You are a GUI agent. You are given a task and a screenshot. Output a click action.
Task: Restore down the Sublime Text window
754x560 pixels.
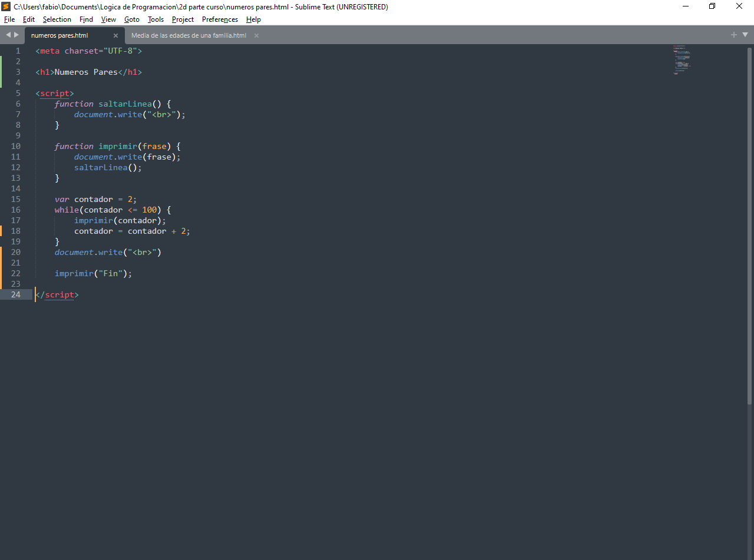coord(712,6)
